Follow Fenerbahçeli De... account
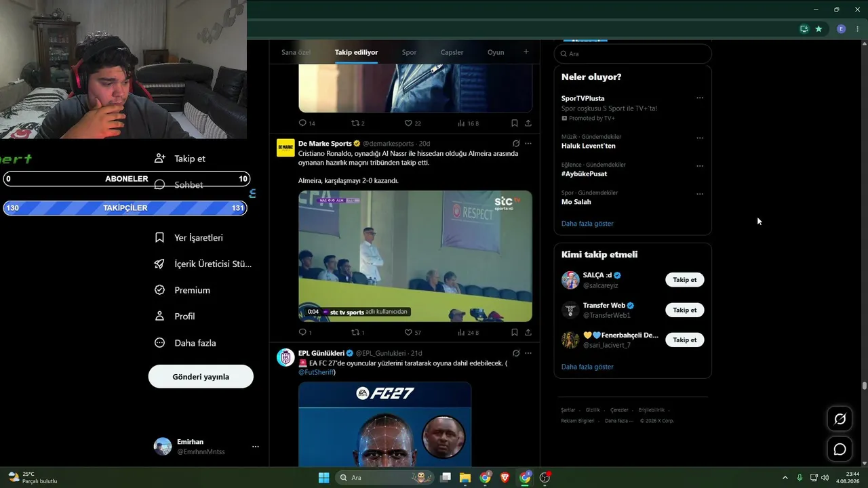The height and width of the screenshot is (488, 868). tap(684, 340)
